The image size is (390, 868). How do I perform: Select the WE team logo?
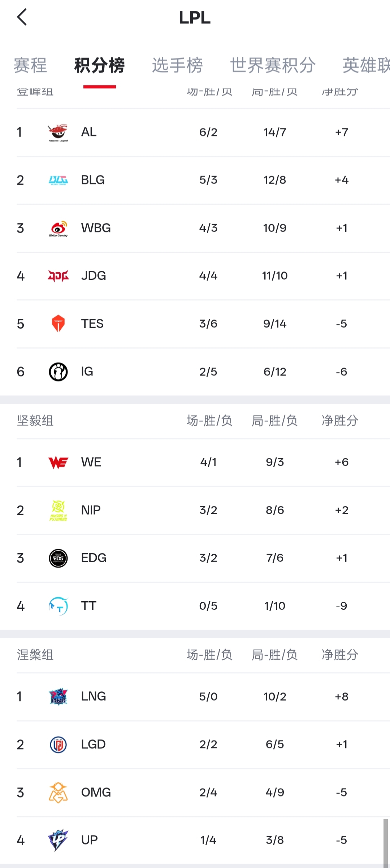point(58,463)
